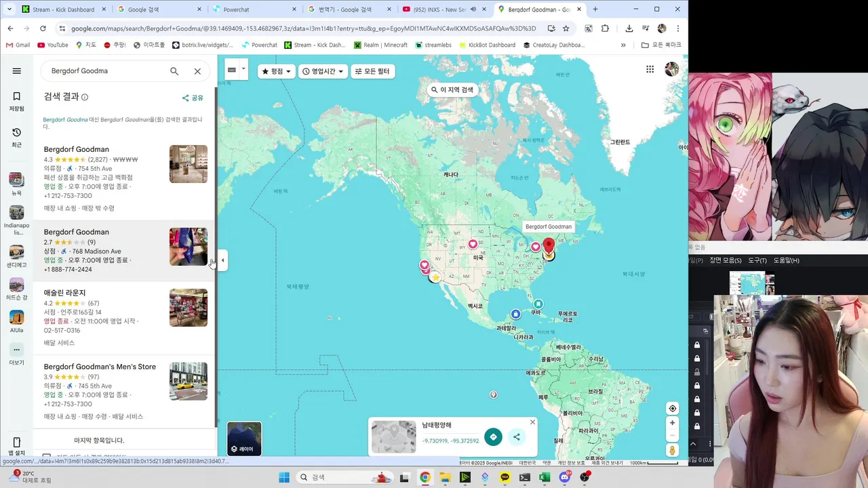This screenshot has height=488, width=868.
Task: Open the Realm | Minecraft bookmark
Action: (380, 45)
